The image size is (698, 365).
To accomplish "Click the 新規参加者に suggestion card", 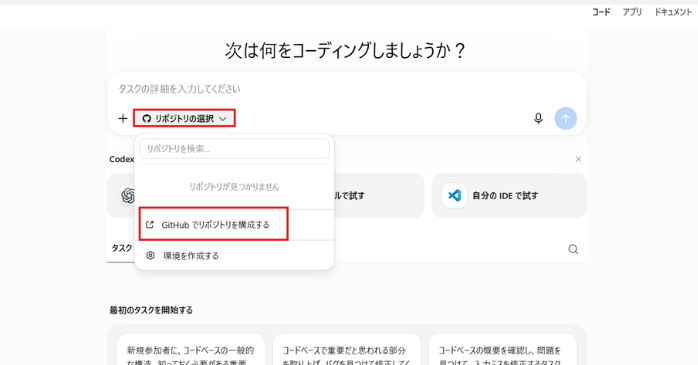I will pos(191,349).
